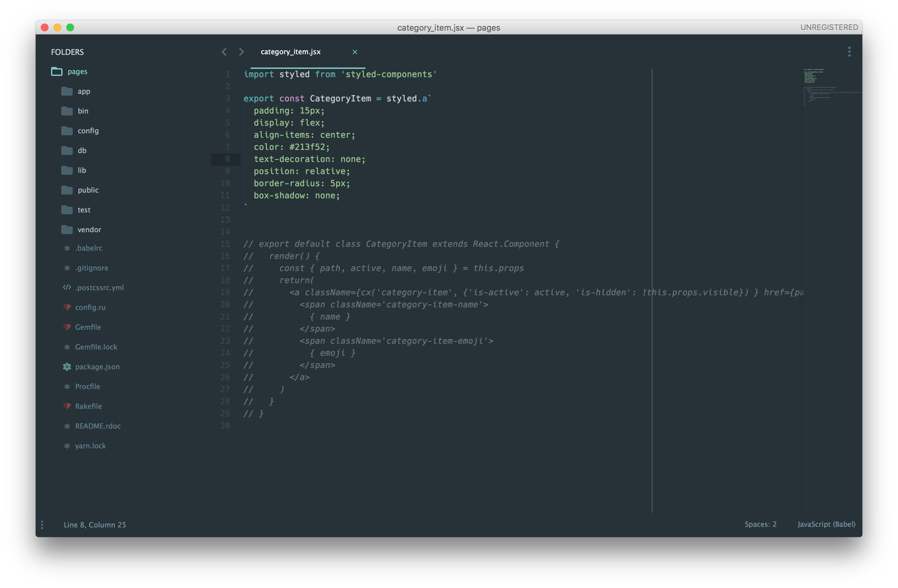Toggle line 8 selection in the gutter
The height and width of the screenshot is (588, 898).
[226, 159]
